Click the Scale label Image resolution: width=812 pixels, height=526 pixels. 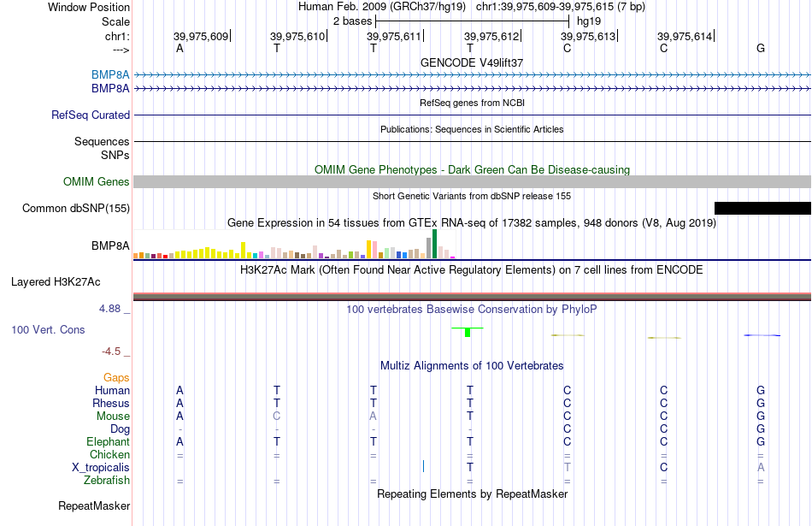point(116,21)
